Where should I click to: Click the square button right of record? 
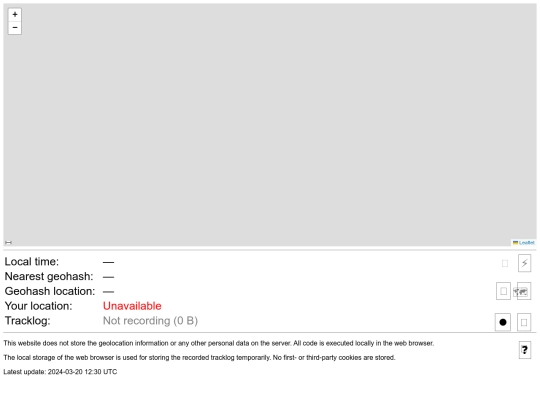coord(524,322)
